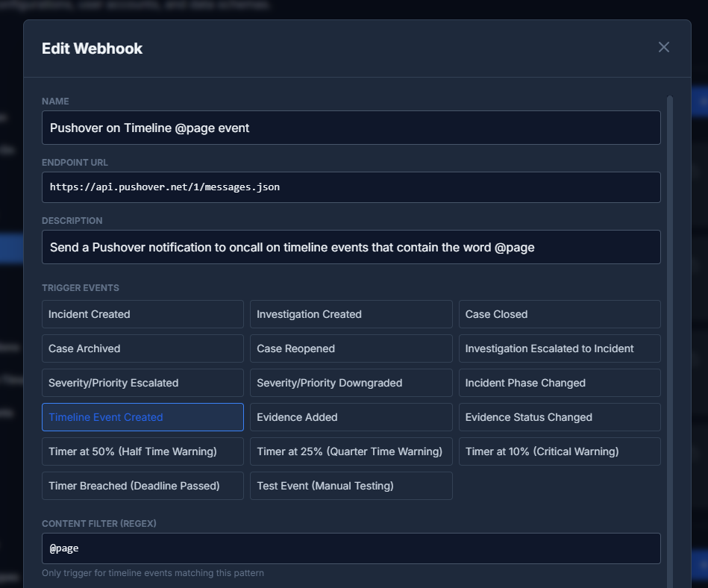Enable the Investigation Created trigger event
This screenshot has height=588, width=708.
(351, 314)
